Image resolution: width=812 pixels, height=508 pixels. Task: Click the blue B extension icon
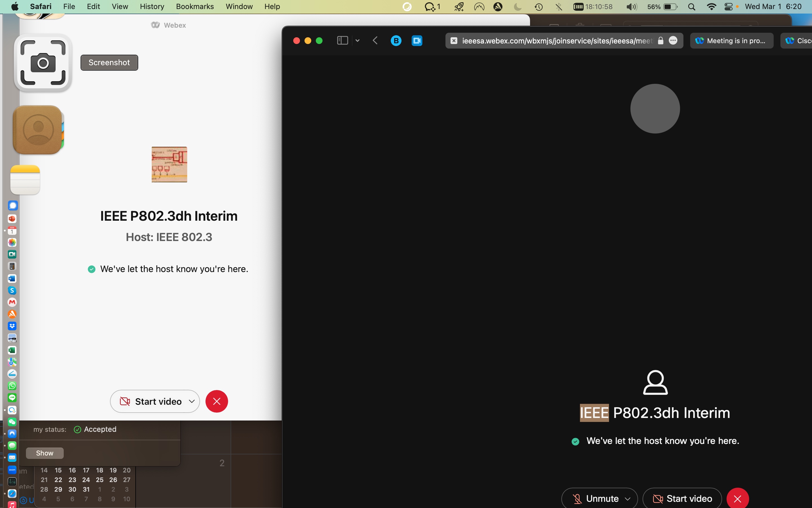pyautogui.click(x=396, y=41)
